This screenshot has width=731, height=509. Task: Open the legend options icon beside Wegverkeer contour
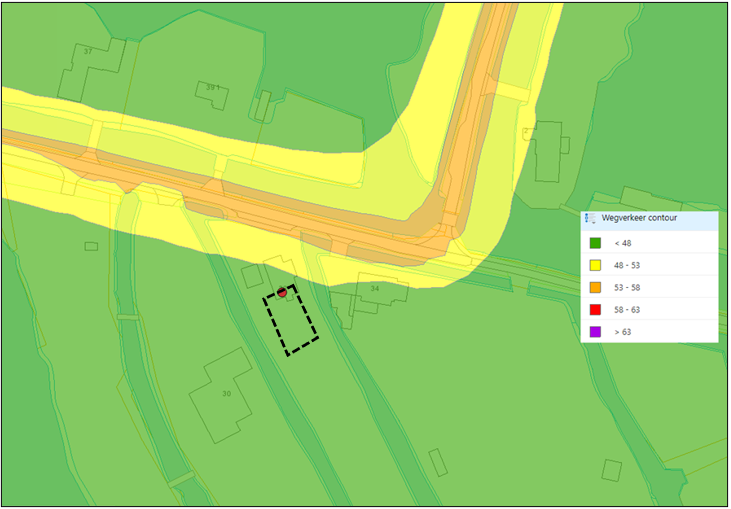590,219
